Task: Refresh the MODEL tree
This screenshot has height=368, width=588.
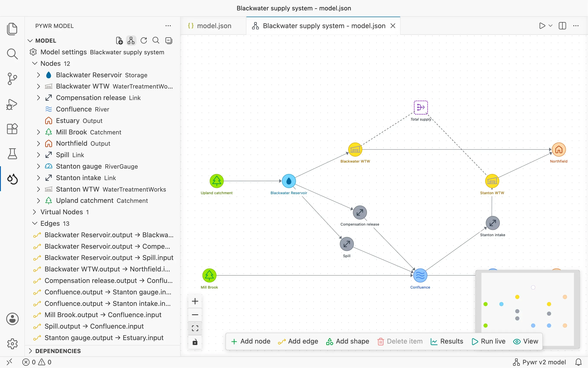Action: tap(144, 41)
